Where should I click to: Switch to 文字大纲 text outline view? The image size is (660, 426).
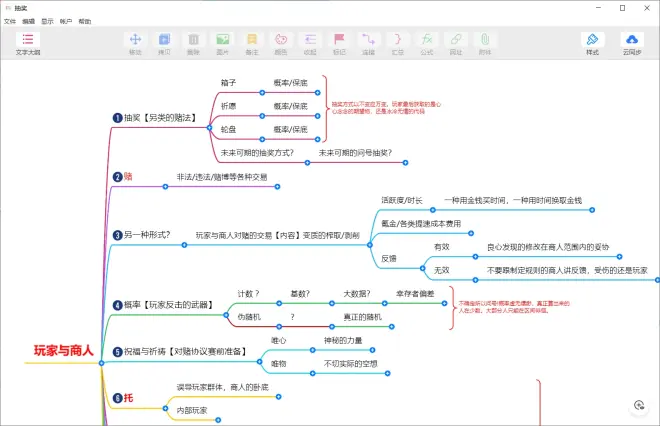[x=28, y=42]
